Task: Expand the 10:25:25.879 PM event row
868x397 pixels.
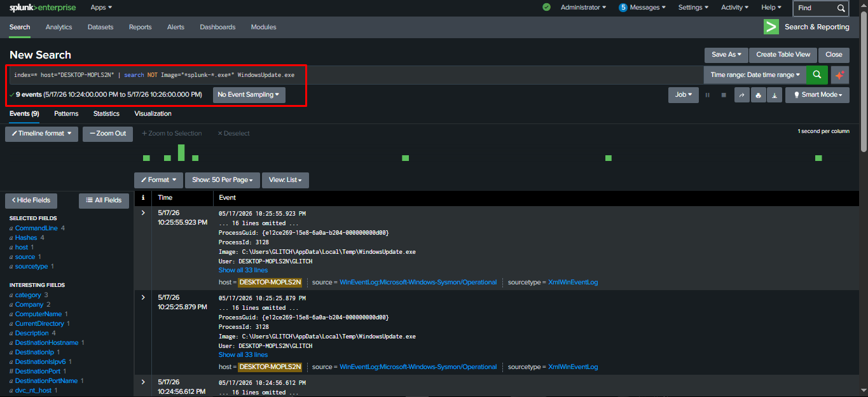Action: pos(143,297)
